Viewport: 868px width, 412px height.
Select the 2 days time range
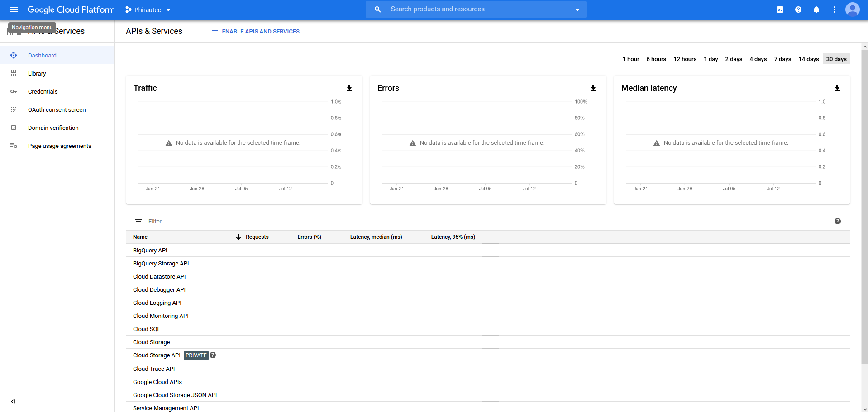(734, 59)
